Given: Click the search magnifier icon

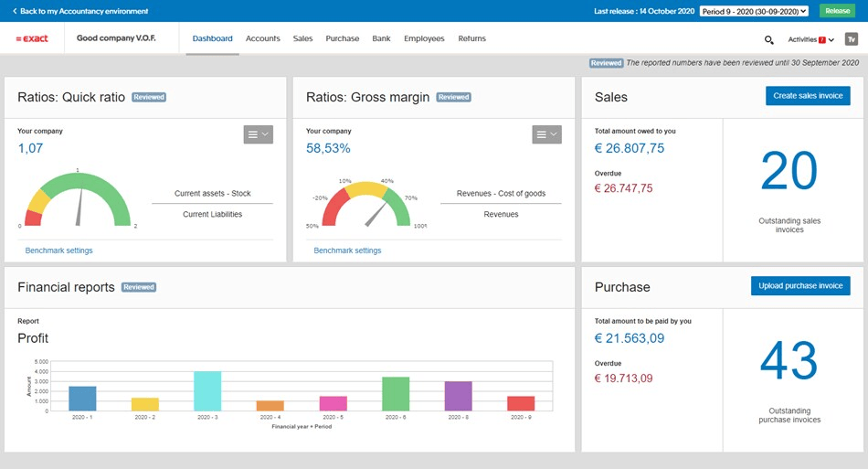Looking at the screenshot, I should click(768, 39).
